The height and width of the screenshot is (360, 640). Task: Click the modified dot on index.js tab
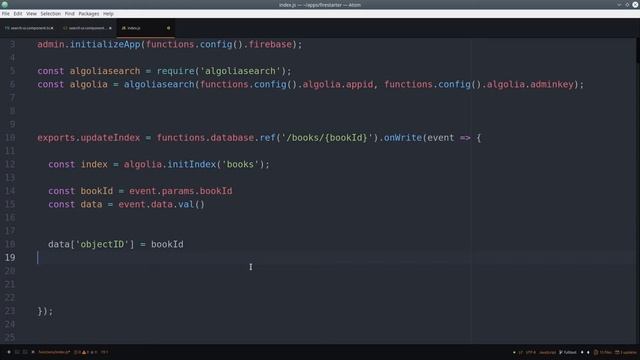168,28
